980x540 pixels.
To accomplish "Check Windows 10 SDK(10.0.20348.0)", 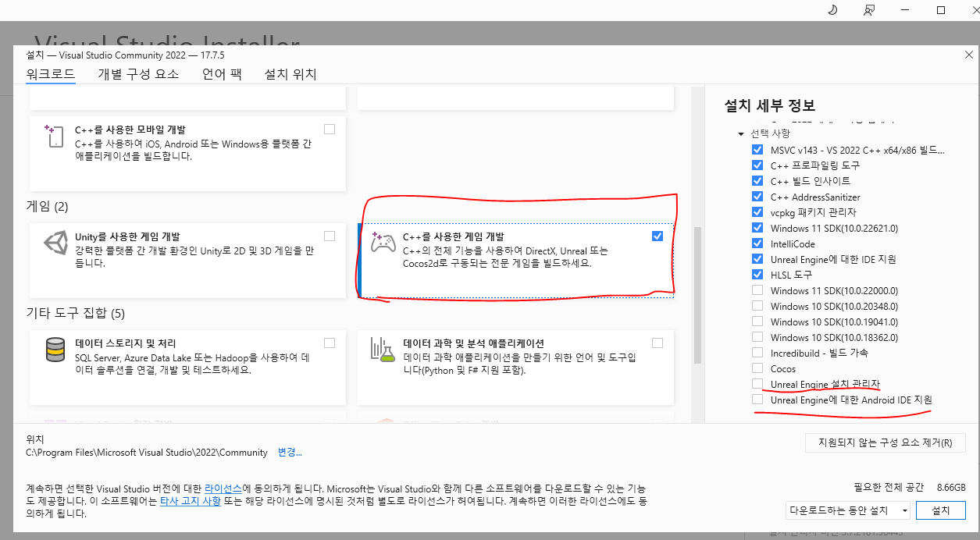I will (x=757, y=305).
